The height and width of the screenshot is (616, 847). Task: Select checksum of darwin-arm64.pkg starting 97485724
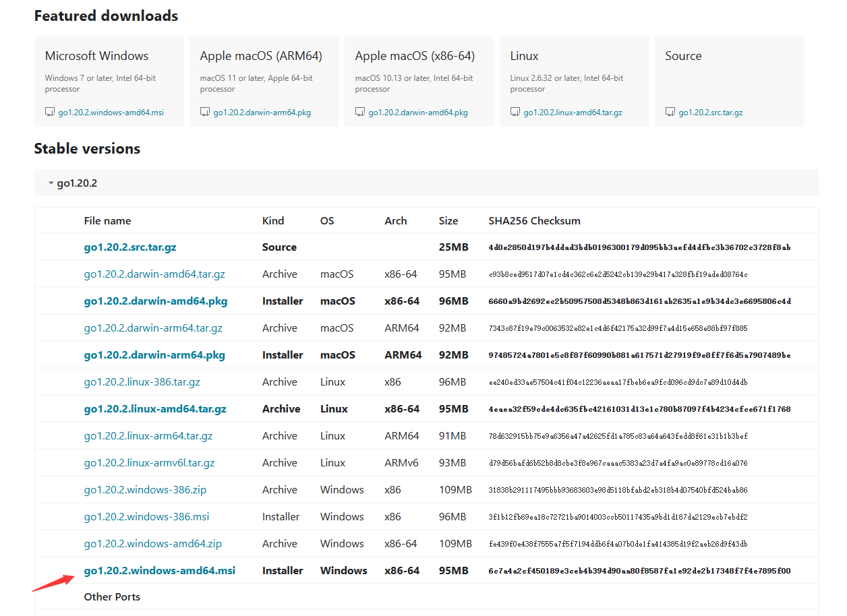(640, 355)
